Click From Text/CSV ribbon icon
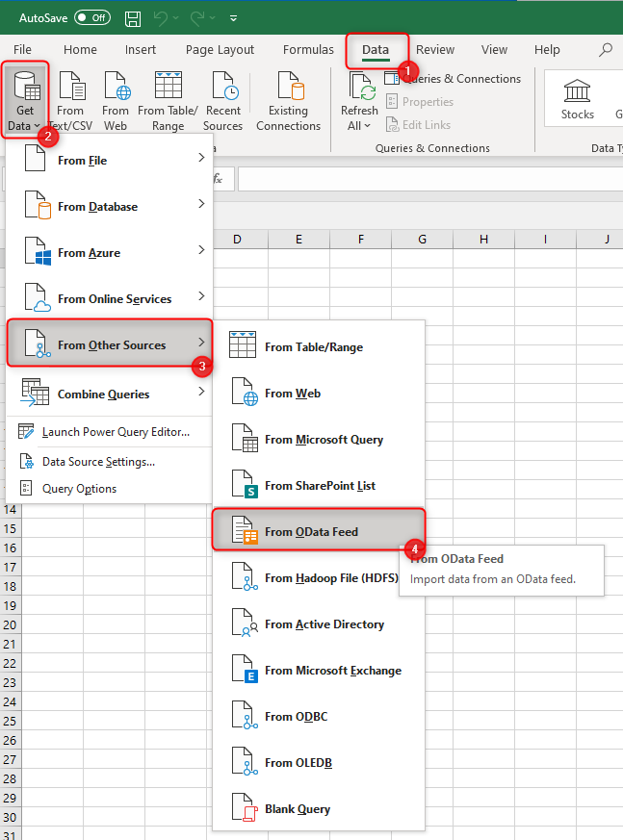This screenshot has height=840, width=623. click(x=70, y=101)
